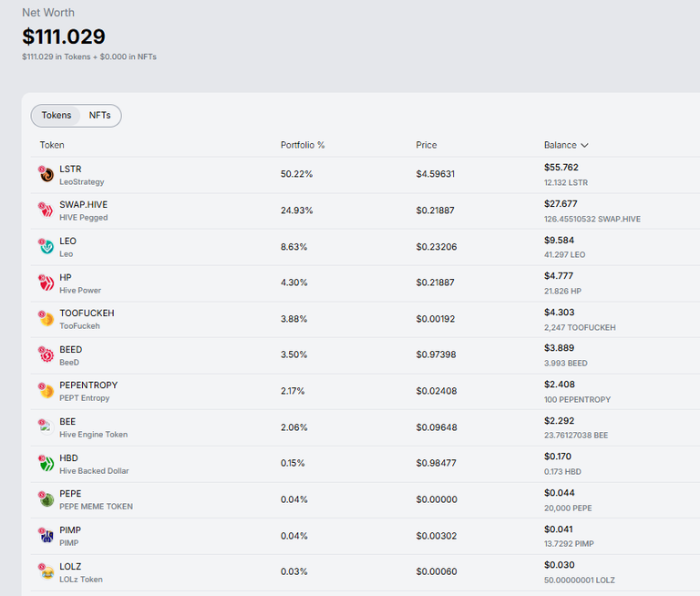Switch to the NFTs tab
The width and height of the screenshot is (700, 596).
pyautogui.click(x=99, y=115)
